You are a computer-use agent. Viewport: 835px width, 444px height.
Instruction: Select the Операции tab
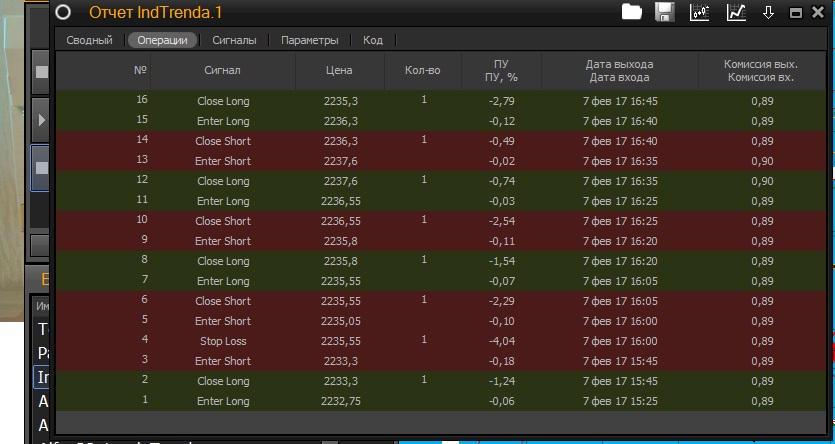tap(161, 40)
